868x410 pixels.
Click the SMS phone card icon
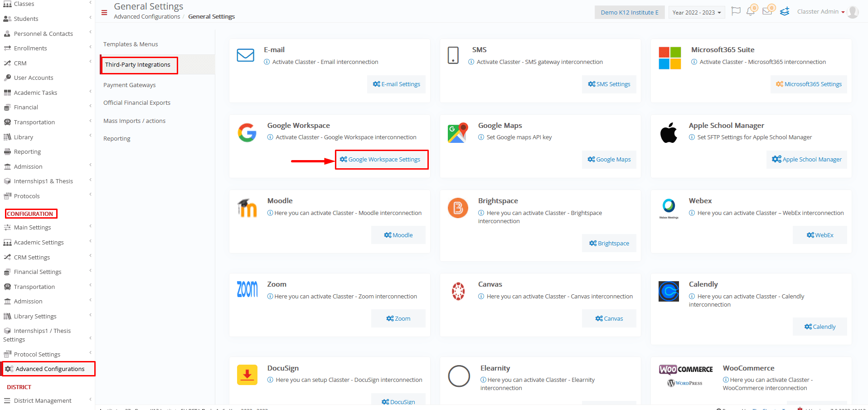tap(453, 55)
